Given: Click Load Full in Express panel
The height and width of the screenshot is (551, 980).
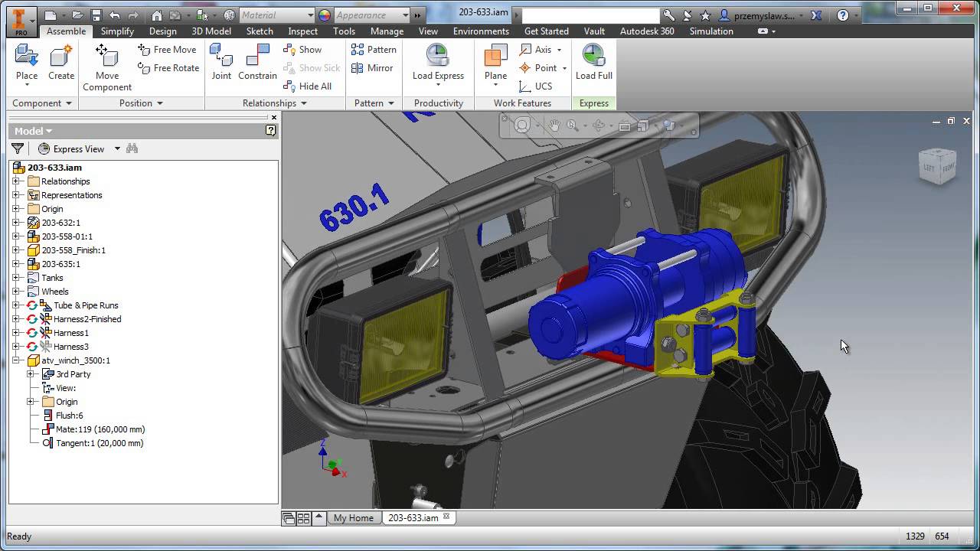Looking at the screenshot, I should click(x=593, y=63).
